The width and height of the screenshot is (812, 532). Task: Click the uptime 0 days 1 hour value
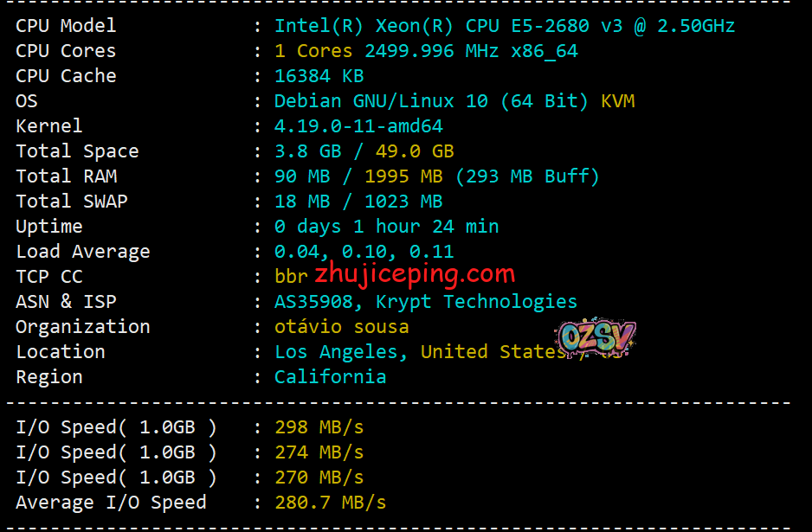point(386,227)
